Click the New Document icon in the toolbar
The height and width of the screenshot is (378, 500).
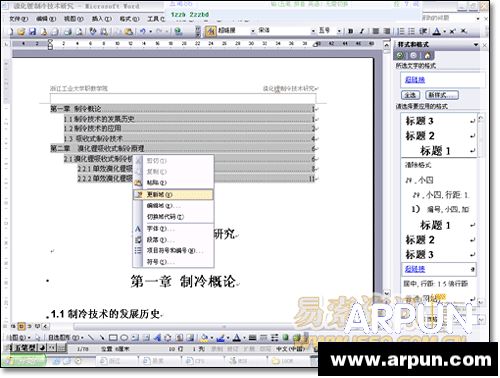pyautogui.click(x=10, y=31)
